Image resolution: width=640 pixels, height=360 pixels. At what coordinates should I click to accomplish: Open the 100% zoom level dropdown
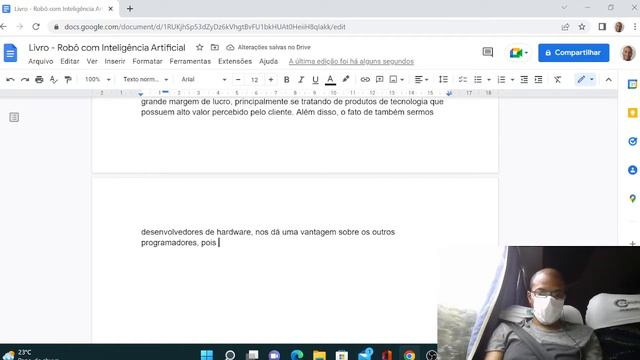coord(98,79)
